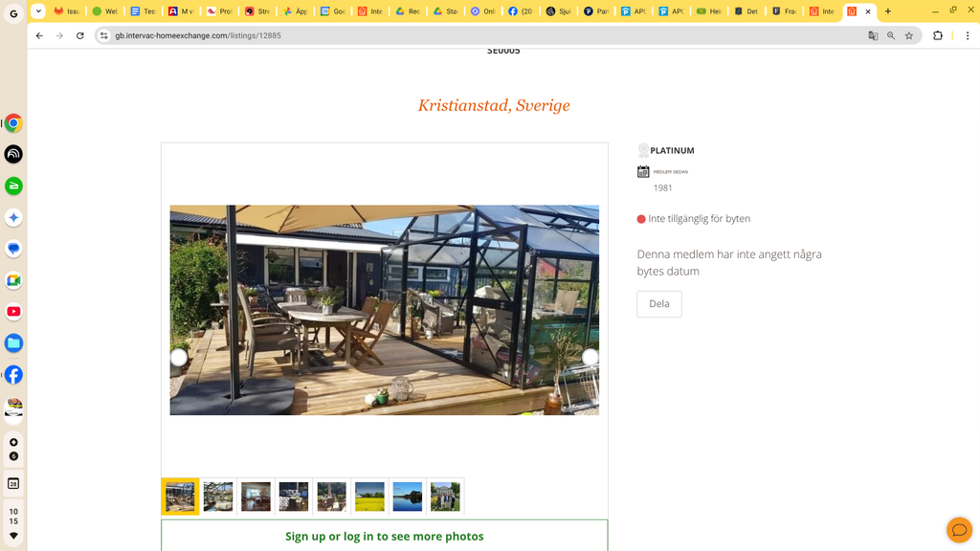Open the browser Extensions puzzle icon
Screen dimensions: 980x551
point(938,35)
